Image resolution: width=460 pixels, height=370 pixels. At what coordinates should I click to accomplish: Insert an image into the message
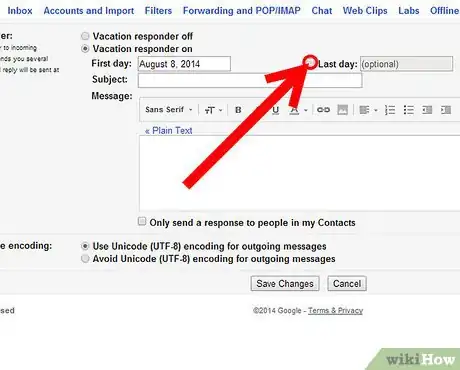(342, 110)
